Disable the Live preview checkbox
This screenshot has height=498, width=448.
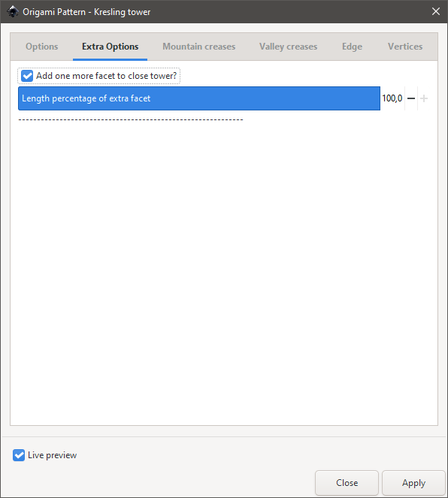tap(19, 455)
